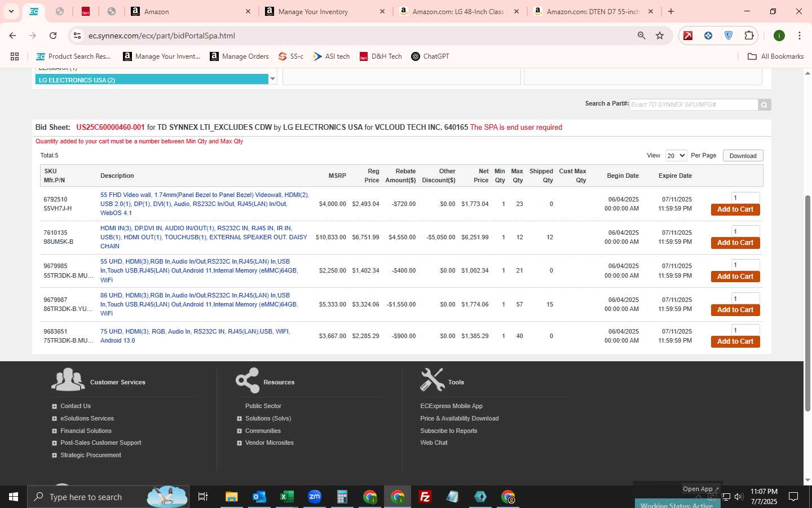Reload the page with the refresh icon
This screenshot has height=508, width=812.
pyautogui.click(x=53, y=36)
